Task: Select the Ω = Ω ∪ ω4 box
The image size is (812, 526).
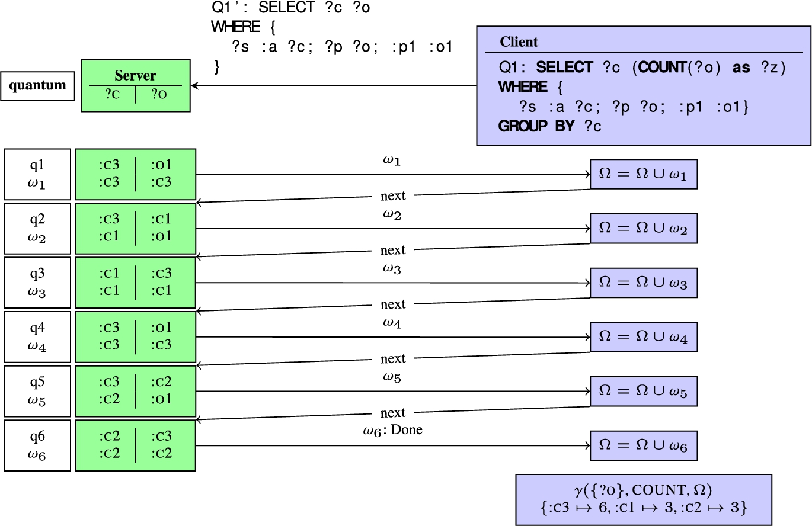Action: click(643, 337)
